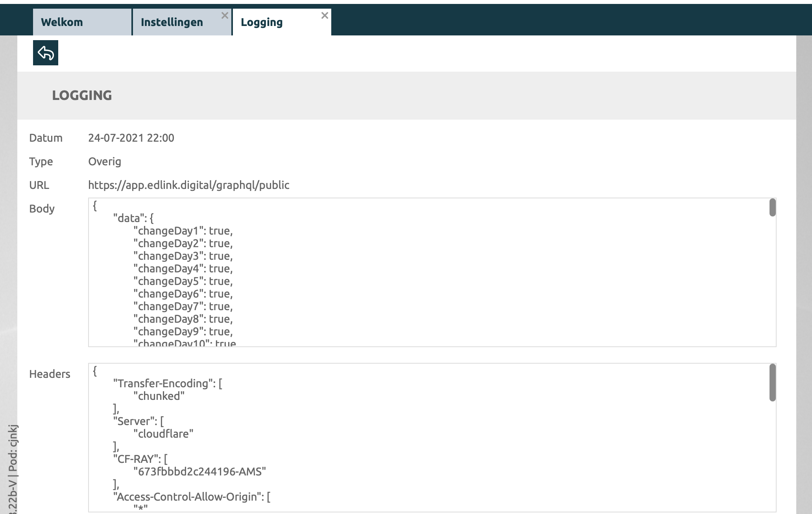Switch to the Welkom tab
812x514 pixels.
pos(62,22)
